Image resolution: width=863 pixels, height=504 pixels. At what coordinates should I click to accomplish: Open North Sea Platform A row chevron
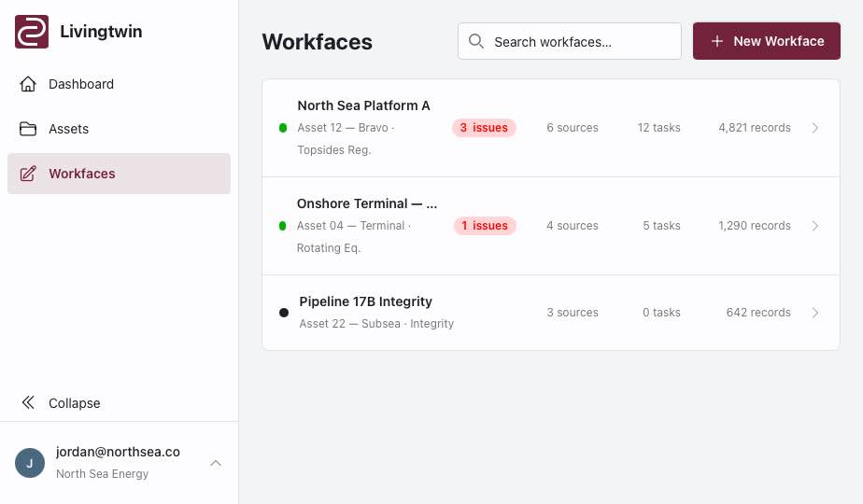click(x=815, y=128)
